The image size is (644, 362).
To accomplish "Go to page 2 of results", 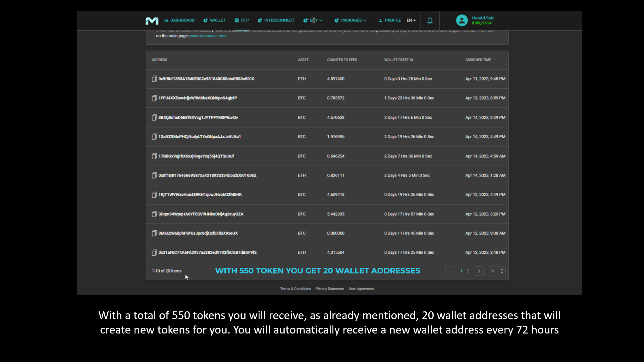I will 468,271.
